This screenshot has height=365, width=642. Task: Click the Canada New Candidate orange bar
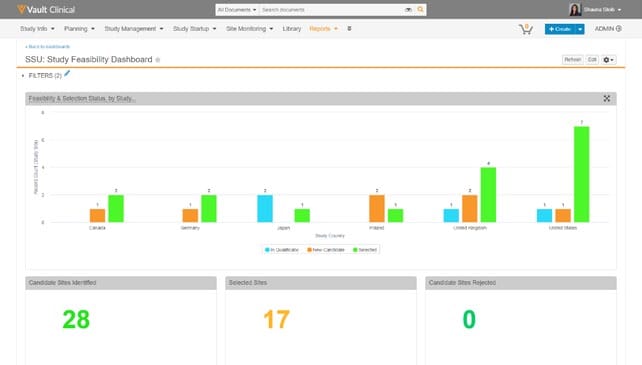[x=97, y=216]
